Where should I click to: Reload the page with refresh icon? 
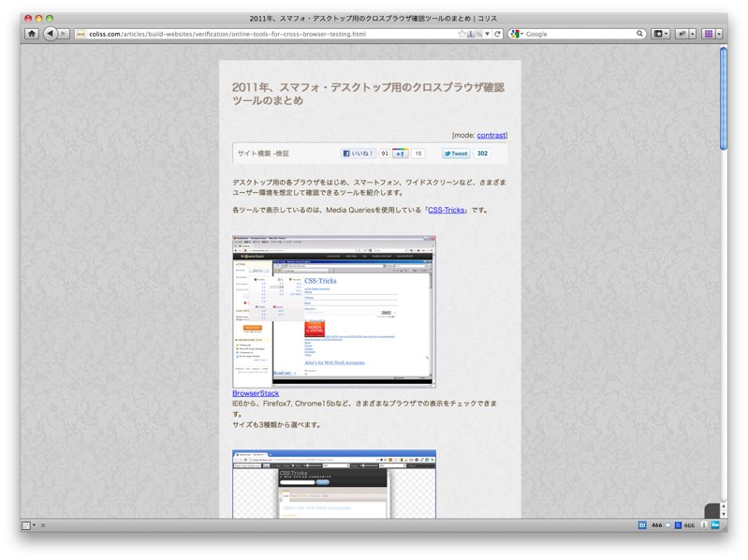coord(497,34)
